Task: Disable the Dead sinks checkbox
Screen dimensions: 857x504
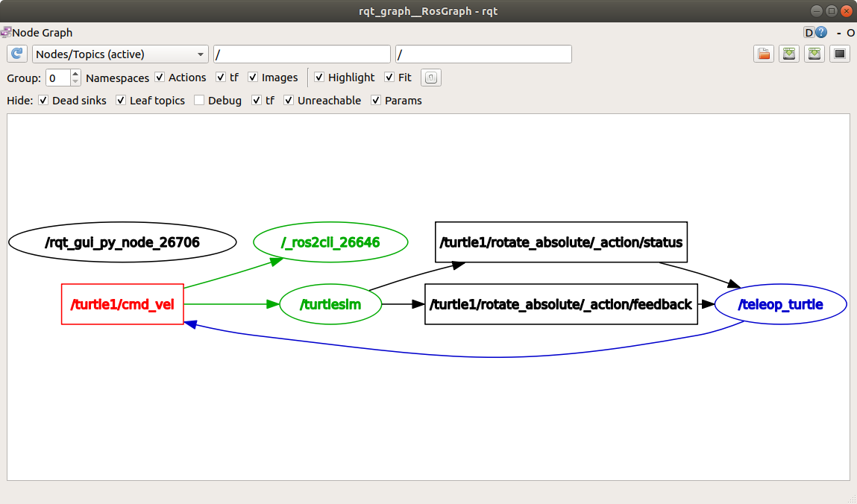Action: pos(43,100)
